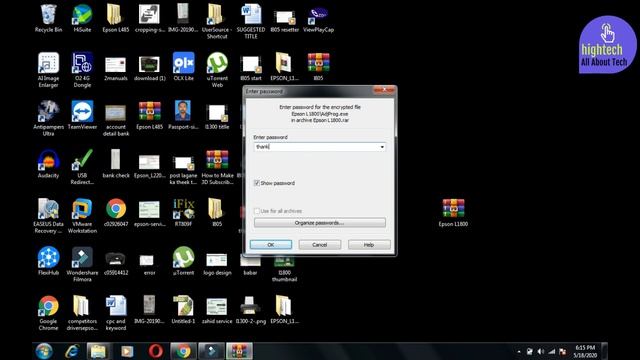Click the Organize passwords button

click(320, 223)
